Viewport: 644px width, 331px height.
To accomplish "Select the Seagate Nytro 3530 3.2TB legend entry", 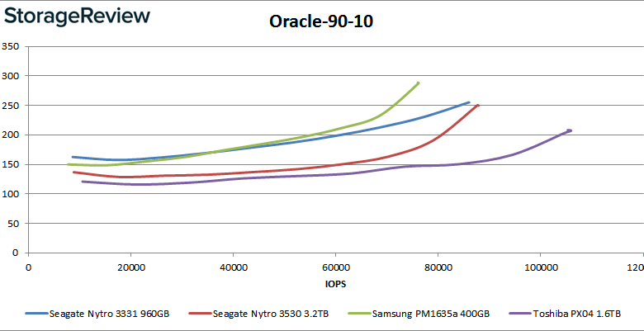I will click(258, 314).
